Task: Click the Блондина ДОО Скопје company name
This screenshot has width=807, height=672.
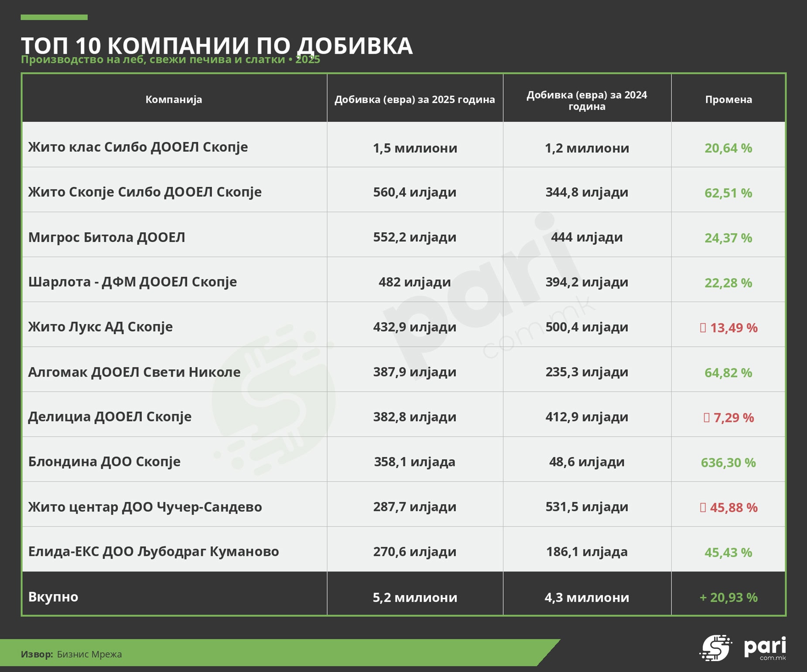Action: [x=104, y=462]
